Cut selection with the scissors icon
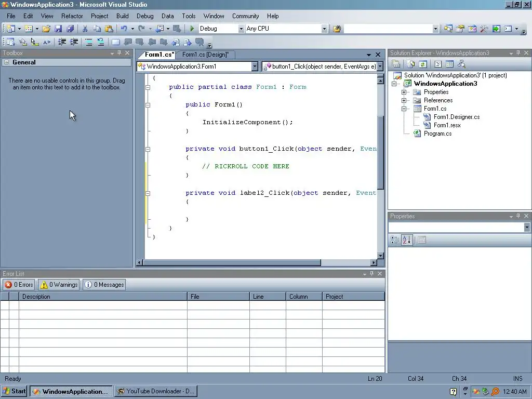532x399 pixels. point(85,29)
